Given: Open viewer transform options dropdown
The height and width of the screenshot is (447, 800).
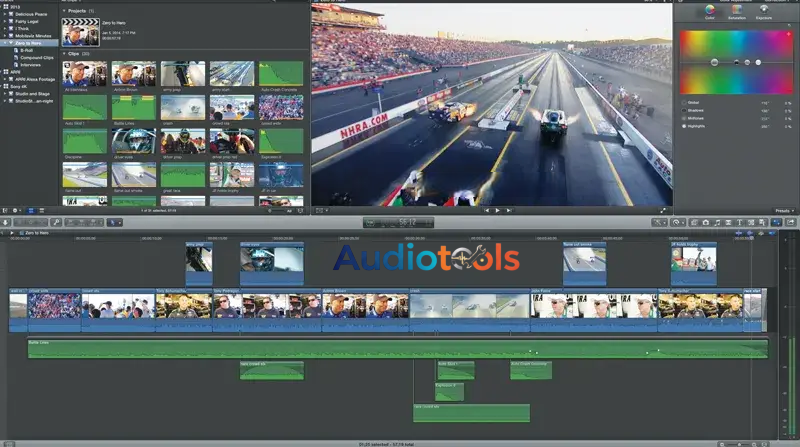Looking at the screenshot, I should pyautogui.click(x=322, y=210).
